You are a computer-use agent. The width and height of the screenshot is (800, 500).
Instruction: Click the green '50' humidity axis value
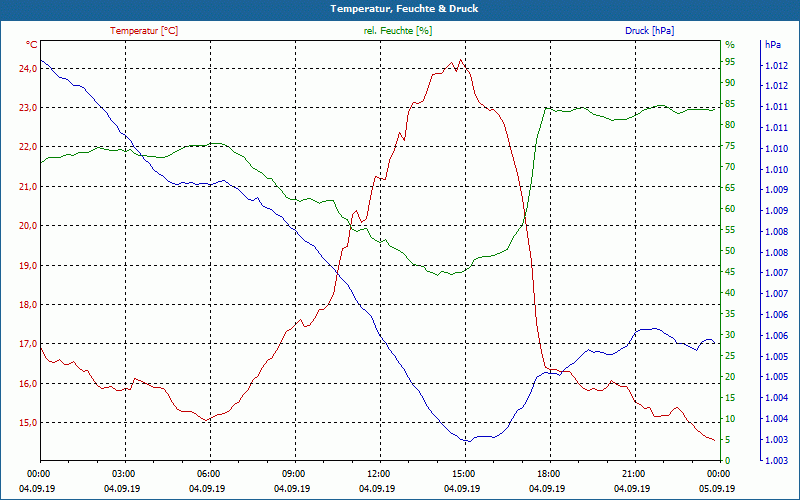point(730,251)
